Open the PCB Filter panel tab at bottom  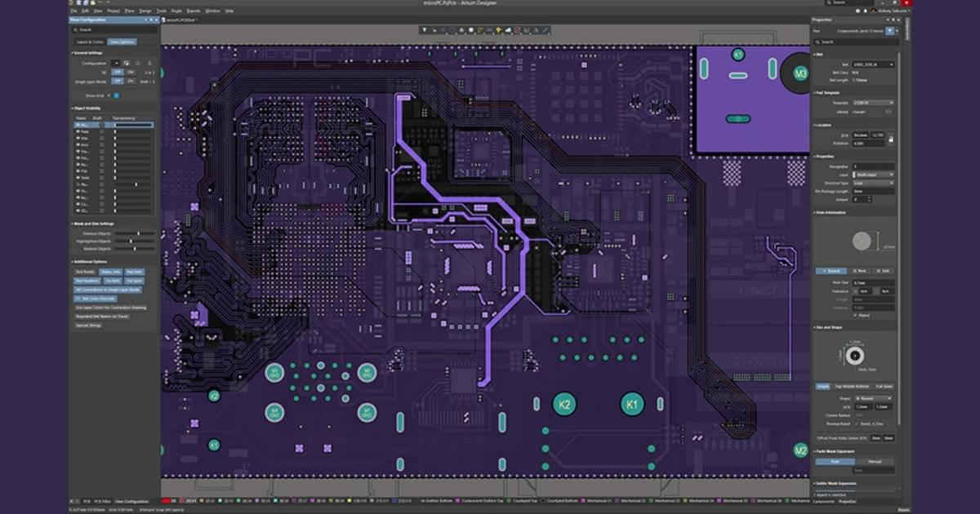pyautogui.click(x=102, y=501)
